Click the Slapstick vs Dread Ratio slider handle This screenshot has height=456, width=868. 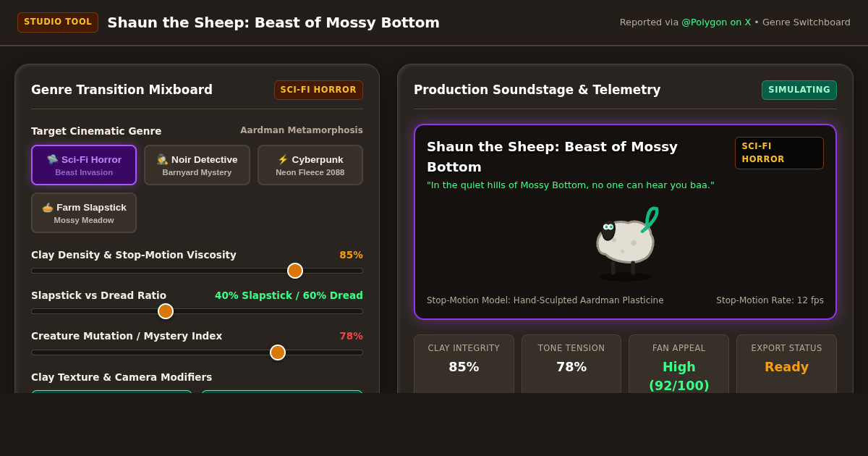click(x=166, y=311)
